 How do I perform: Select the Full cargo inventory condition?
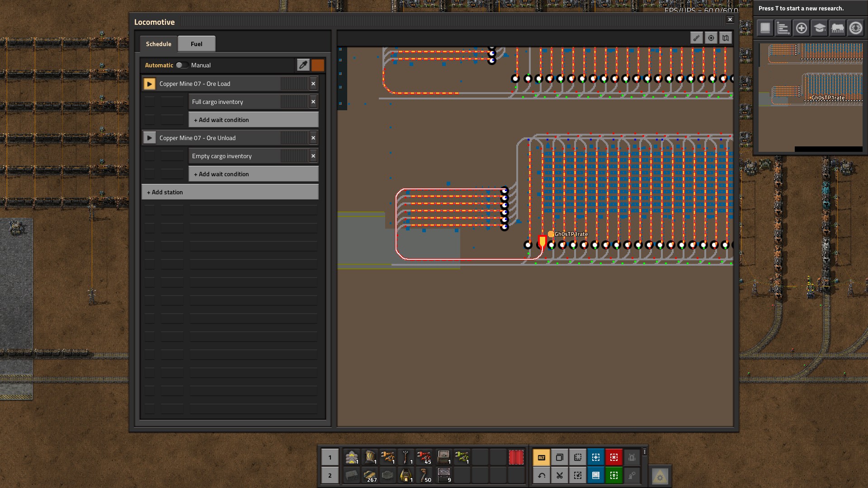coord(248,102)
